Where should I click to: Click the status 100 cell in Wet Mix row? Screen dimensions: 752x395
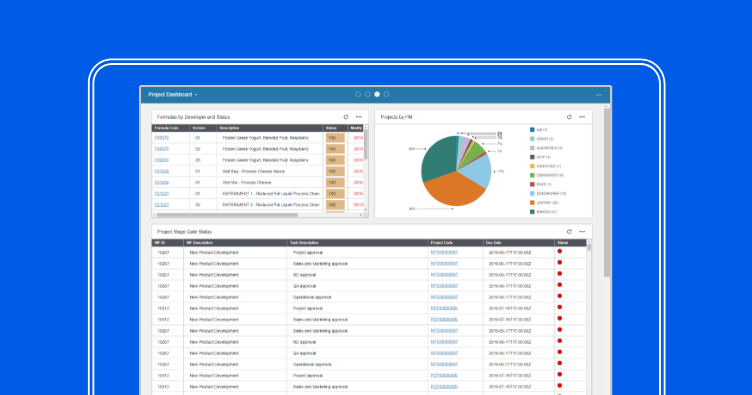(x=335, y=183)
